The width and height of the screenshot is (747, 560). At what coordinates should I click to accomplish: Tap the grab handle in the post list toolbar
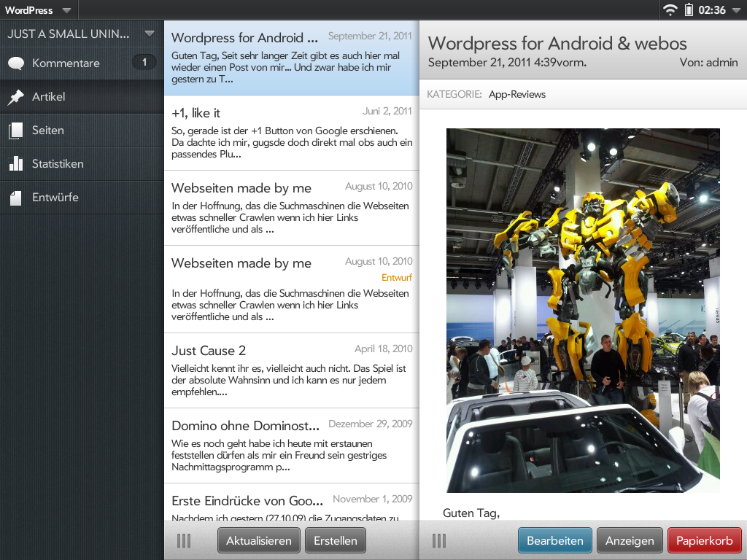click(x=184, y=540)
